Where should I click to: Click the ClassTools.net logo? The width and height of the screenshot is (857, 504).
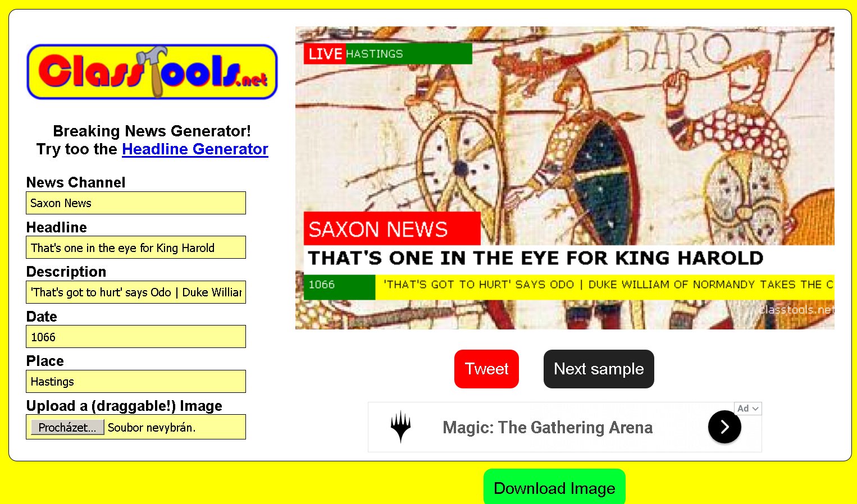[x=152, y=72]
